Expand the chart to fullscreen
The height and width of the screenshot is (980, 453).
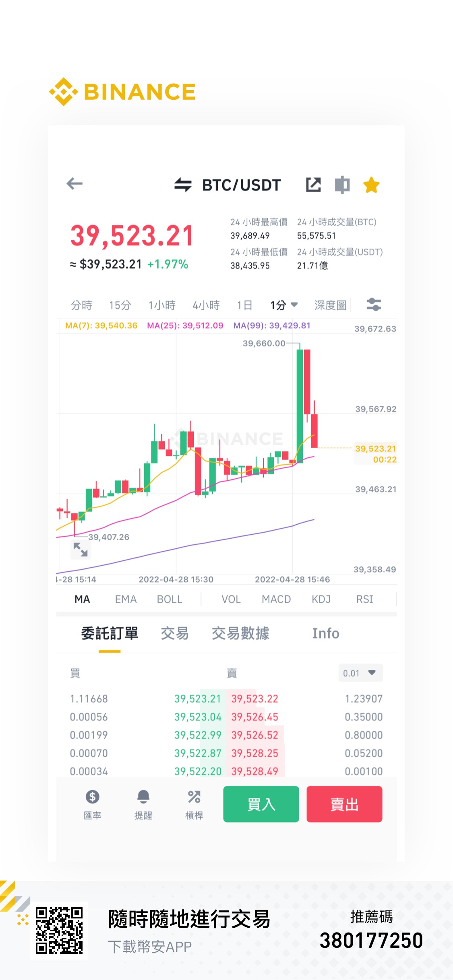81,549
